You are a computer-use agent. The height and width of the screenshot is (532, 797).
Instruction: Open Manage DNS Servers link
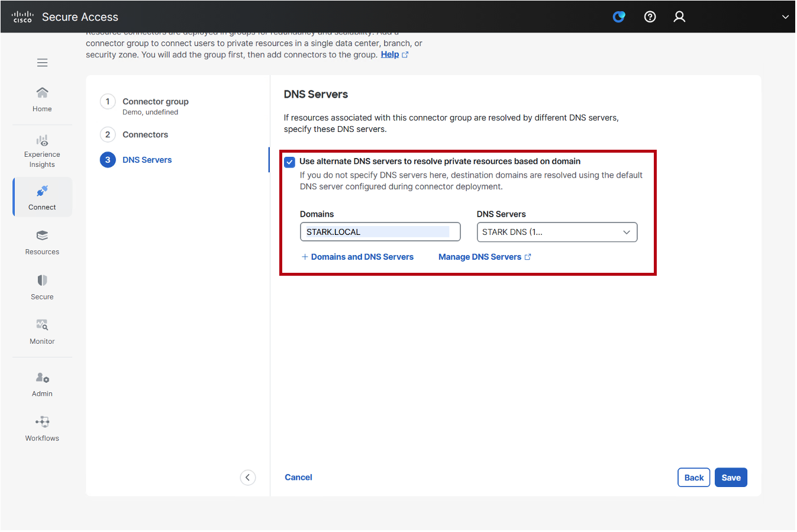coord(485,257)
